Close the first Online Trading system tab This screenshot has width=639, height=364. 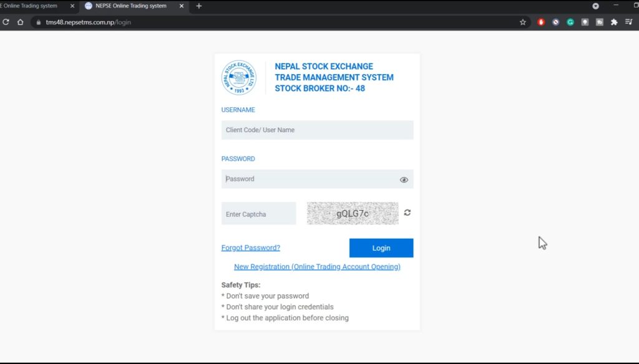(x=72, y=6)
